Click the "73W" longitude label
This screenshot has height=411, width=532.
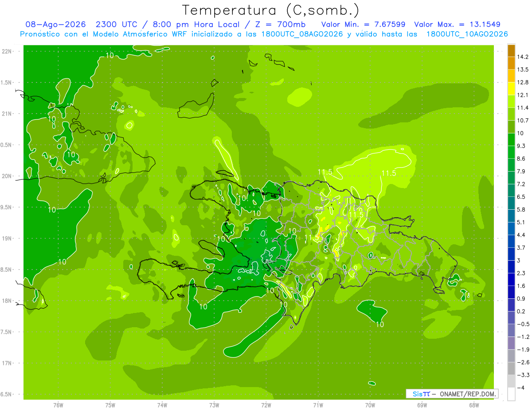[x=214, y=405]
